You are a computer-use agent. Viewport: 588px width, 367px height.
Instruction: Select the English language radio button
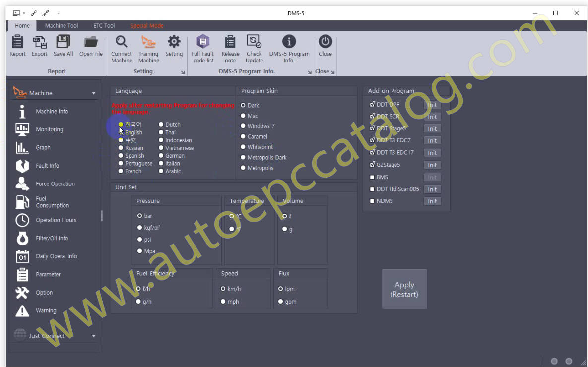(121, 133)
